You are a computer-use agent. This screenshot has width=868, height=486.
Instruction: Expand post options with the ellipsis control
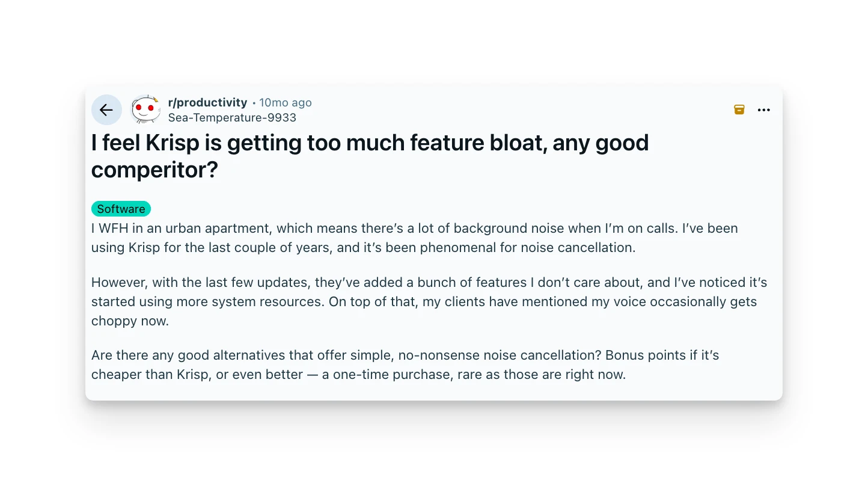(763, 109)
